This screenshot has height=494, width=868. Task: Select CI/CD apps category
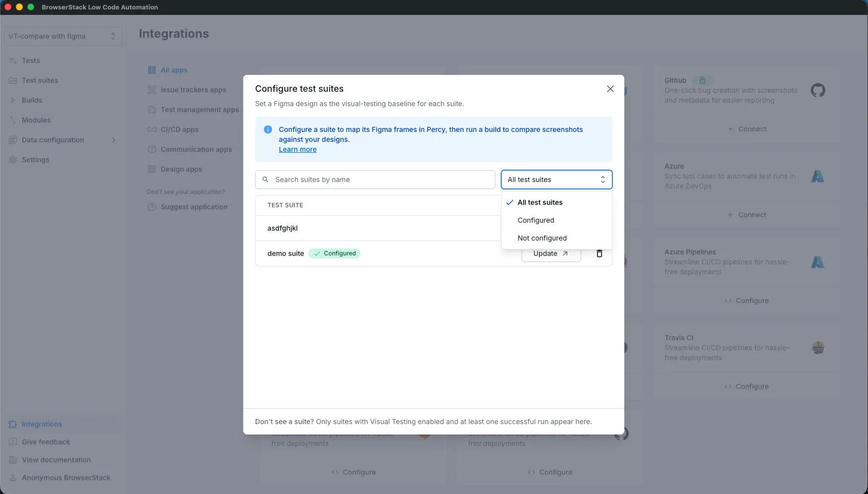point(180,129)
